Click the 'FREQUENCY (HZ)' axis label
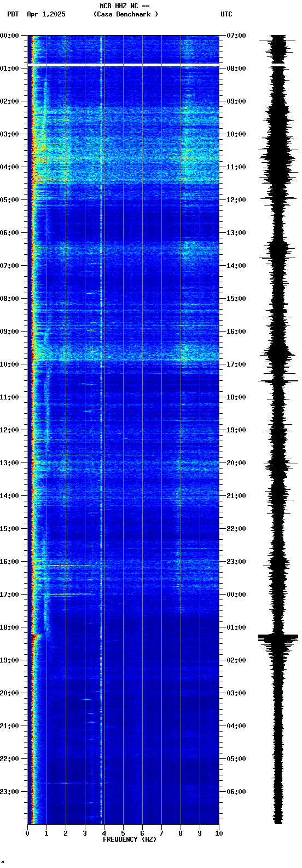302x868 pixels. (x=130, y=840)
